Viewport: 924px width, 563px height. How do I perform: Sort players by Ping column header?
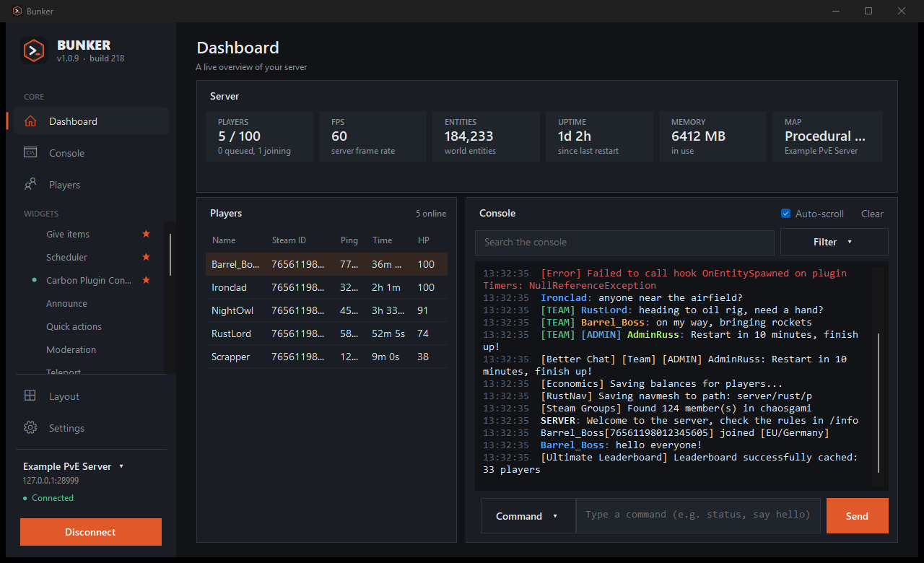349,240
